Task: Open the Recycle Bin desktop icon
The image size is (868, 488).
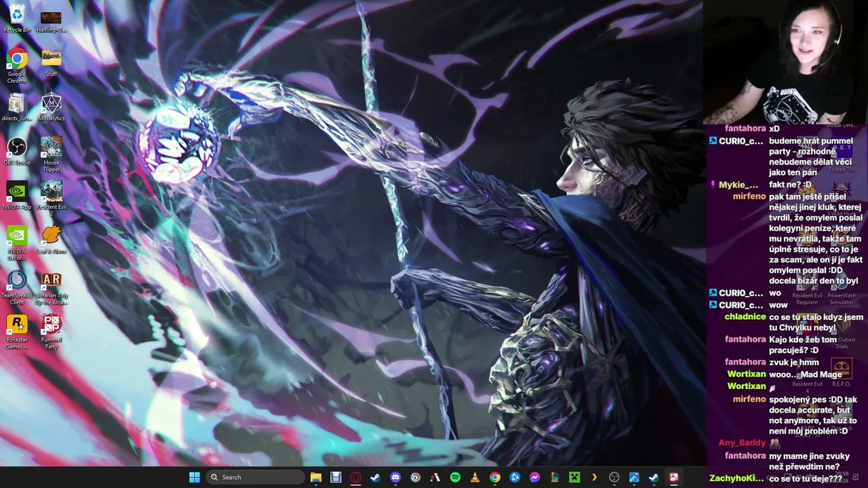Action: (17, 18)
